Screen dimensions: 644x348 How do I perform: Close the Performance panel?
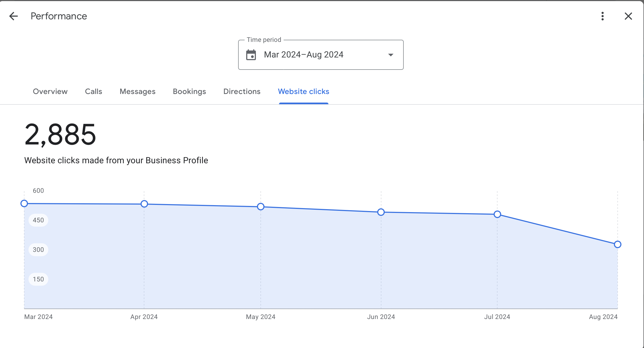coord(628,16)
